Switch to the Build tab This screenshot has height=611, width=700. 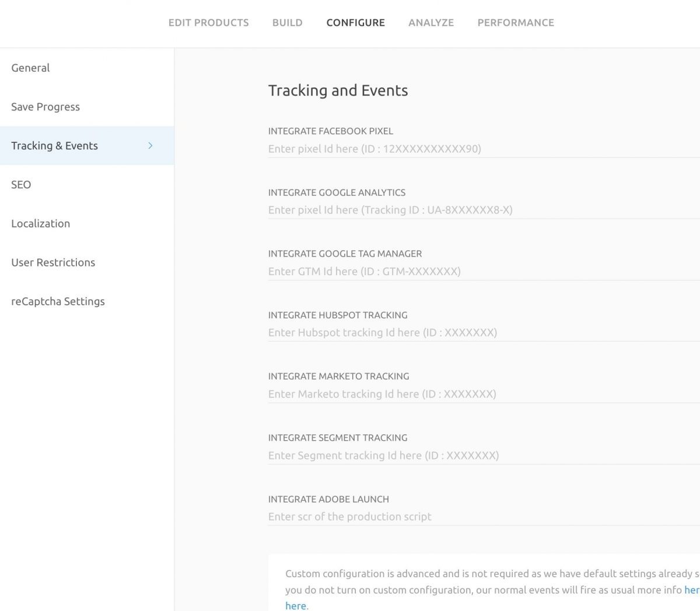click(287, 23)
